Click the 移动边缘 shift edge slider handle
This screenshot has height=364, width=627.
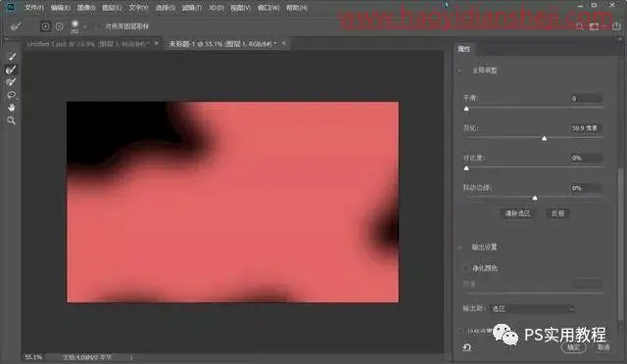tap(535, 198)
